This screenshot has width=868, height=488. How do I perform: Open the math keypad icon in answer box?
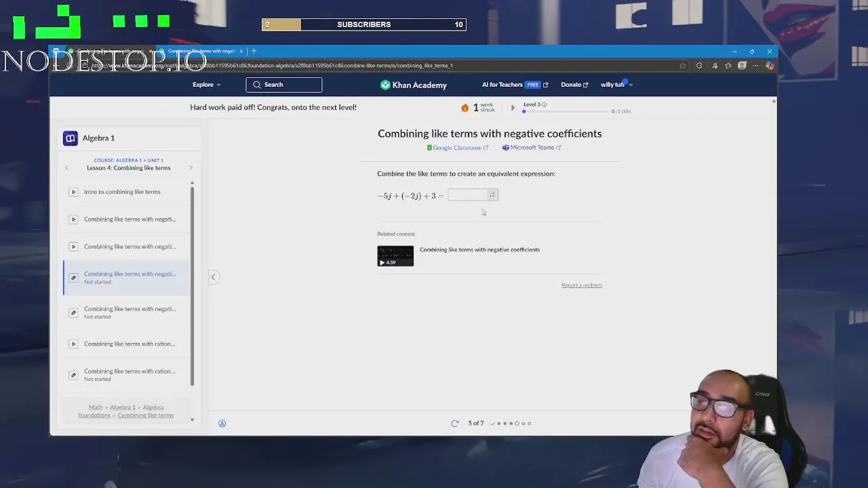click(492, 195)
